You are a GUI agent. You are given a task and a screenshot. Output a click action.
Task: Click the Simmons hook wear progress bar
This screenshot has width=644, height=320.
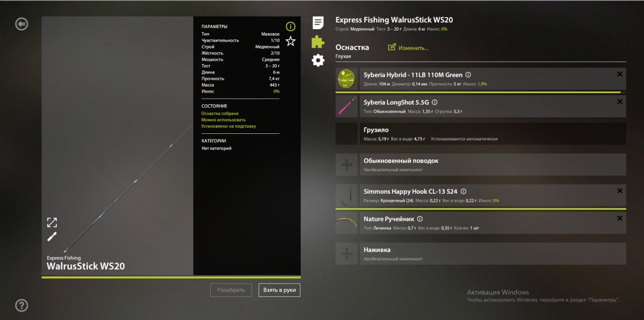coord(480,209)
